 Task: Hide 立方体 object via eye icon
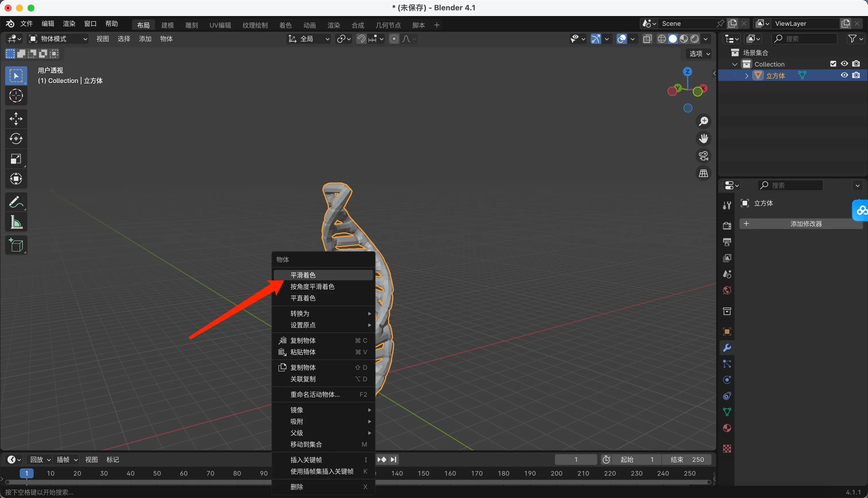click(x=844, y=75)
